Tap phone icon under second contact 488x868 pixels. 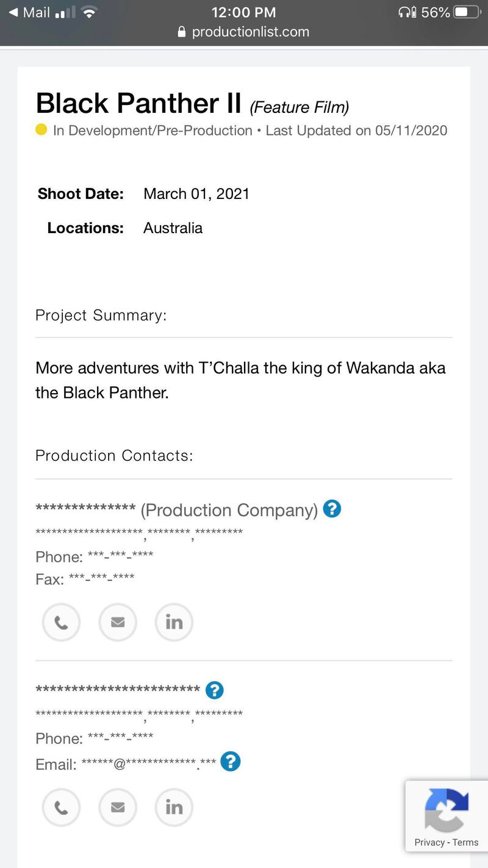[x=61, y=808]
